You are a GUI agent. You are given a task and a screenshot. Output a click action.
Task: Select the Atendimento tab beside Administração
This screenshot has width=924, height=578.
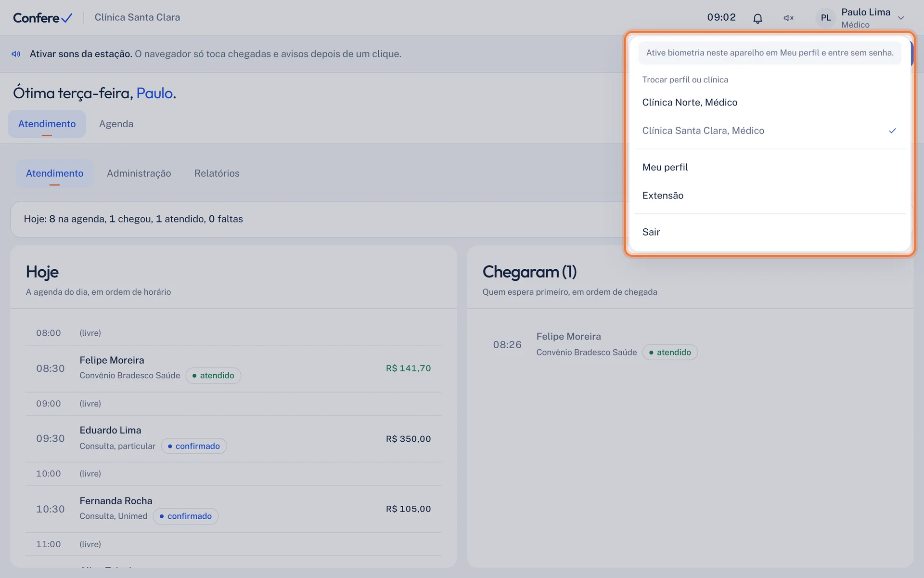click(x=54, y=173)
